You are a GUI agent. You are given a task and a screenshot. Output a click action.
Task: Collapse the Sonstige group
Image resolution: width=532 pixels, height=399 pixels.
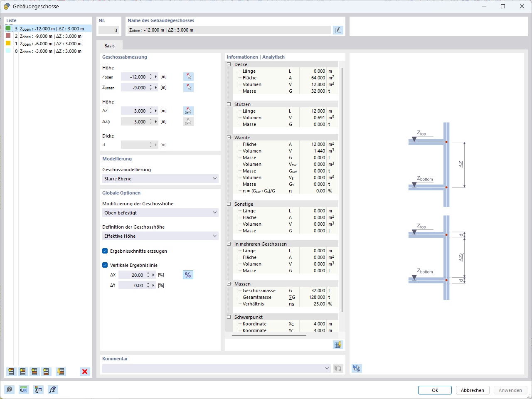click(x=229, y=204)
